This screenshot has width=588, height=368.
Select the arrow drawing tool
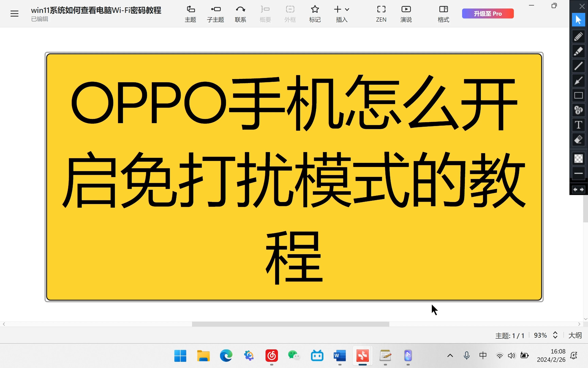(x=578, y=81)
